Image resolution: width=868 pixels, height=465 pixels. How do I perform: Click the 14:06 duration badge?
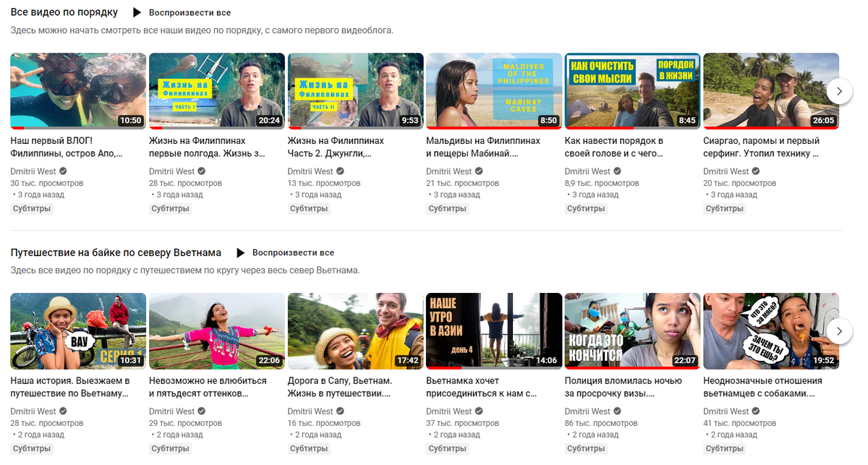point(546,360)
